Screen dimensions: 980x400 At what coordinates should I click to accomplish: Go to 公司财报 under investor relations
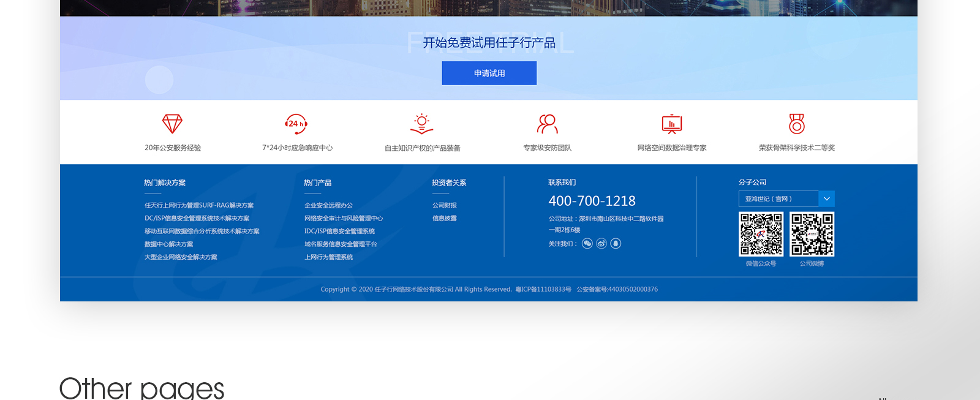(445, 206)
